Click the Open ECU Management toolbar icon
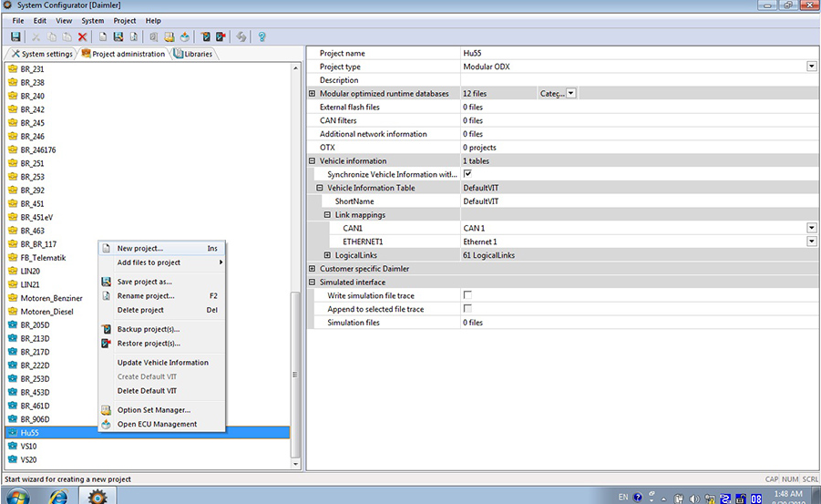The image size is (821, 504). point(184,36)
